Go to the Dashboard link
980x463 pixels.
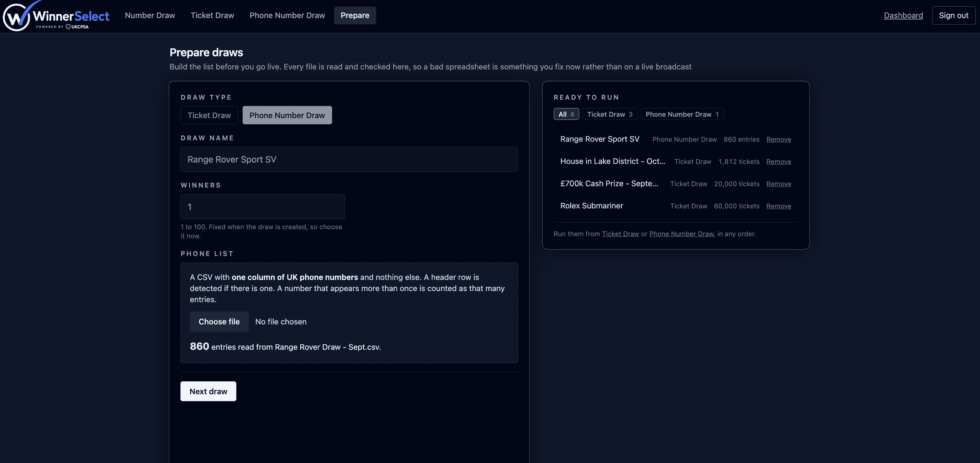[903, 15]
